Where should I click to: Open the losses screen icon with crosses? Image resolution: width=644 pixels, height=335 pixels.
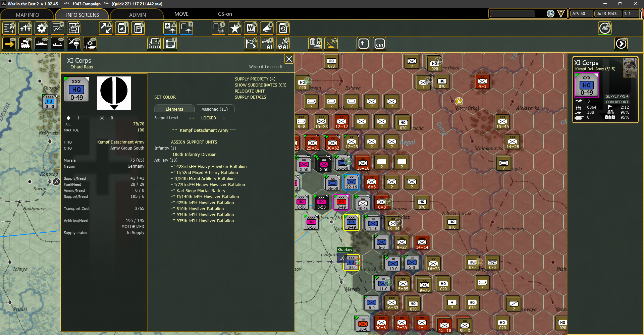(x=25, y=28)
